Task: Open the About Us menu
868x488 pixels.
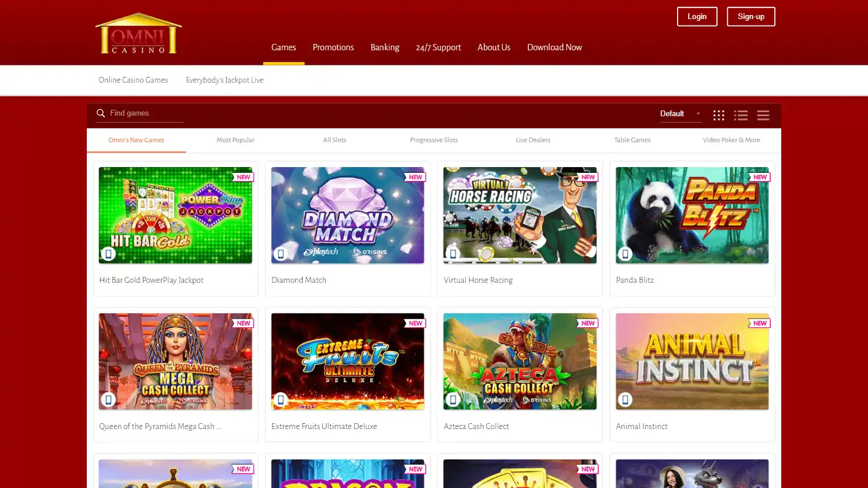Action: 494,47
